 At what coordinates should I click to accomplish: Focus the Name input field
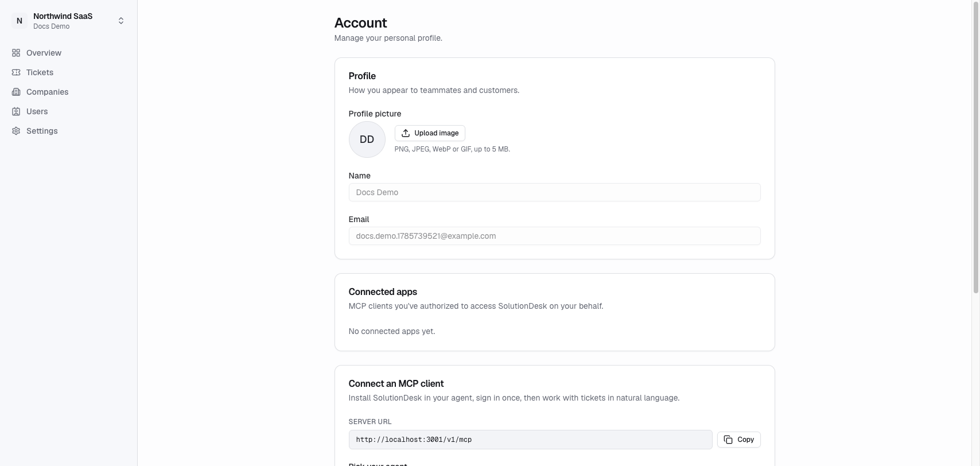pyautogui.click(x=555, y=192)
